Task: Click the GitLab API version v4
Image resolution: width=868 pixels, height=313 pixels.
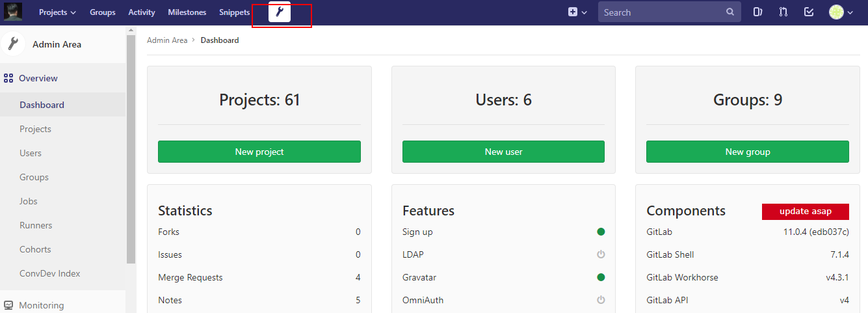Action: (844, 300)
